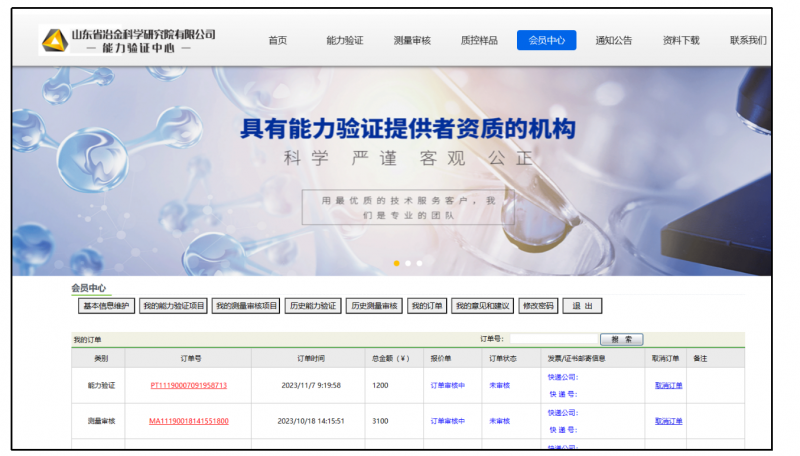Image resolution: width=800 pixels, height=456 pixels.
Task: Cancel the 测量审核 order via 取消订单
Action: [668, 421]
